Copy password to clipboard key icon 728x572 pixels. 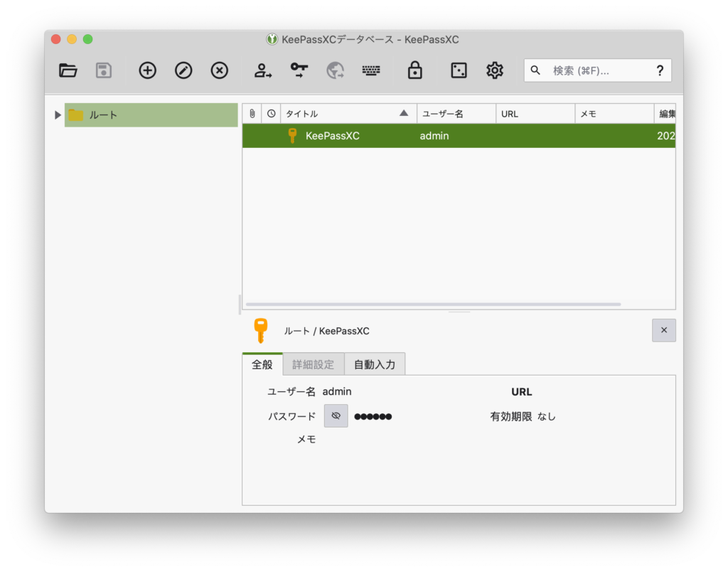click(x=299, y=70)
